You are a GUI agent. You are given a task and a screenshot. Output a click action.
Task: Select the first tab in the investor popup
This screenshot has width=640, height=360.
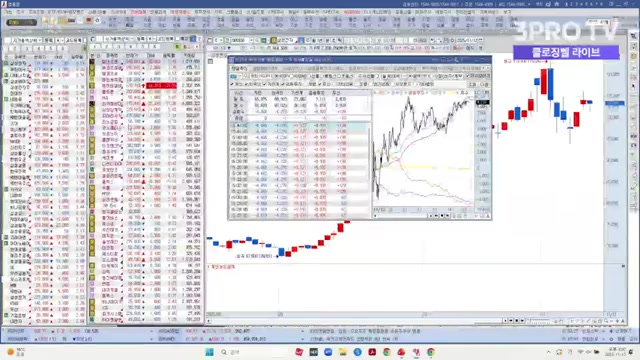[239, 68]
